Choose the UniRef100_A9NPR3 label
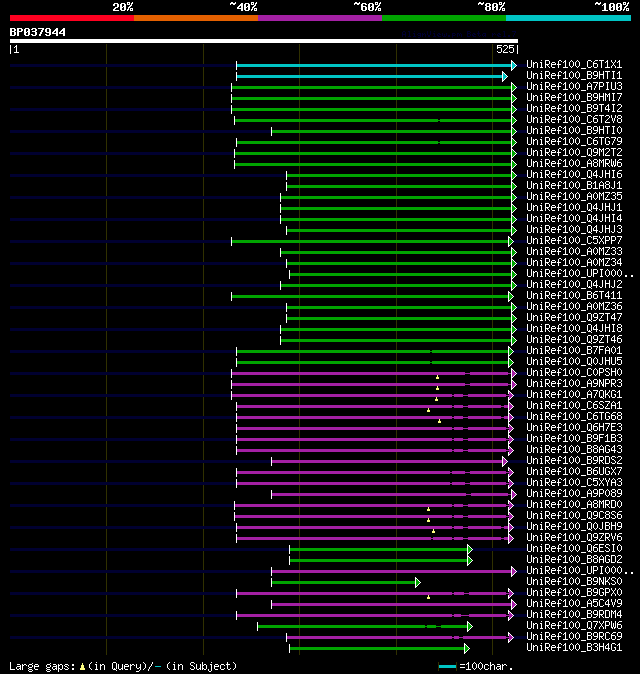The height and width of the screenshot is (674, 640). (x=574, y=383)
